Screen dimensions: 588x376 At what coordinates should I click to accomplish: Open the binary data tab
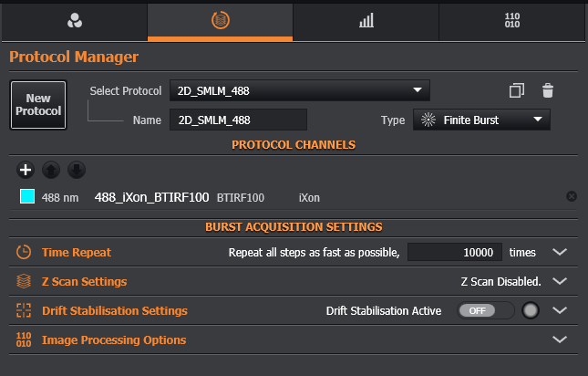[512, 20]
